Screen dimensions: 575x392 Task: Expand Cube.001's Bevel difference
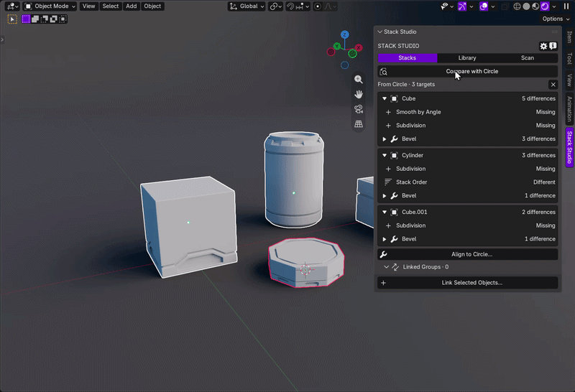click(385, 239)
